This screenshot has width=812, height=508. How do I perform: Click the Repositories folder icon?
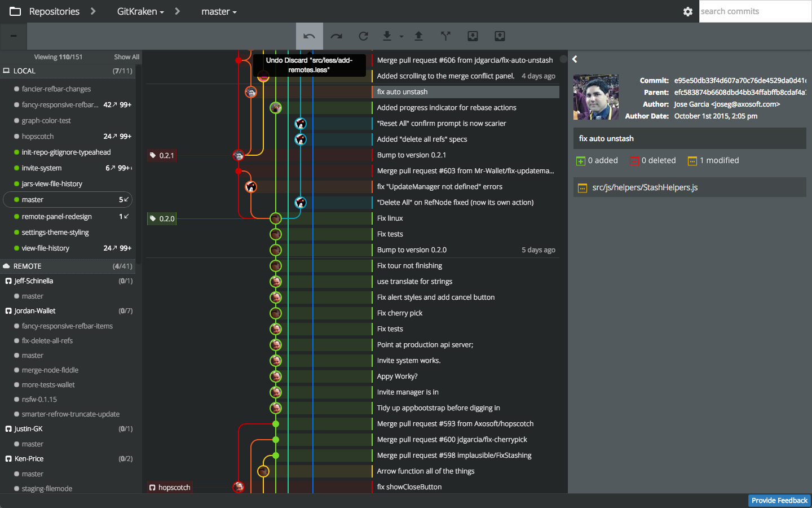click(15, 11)
